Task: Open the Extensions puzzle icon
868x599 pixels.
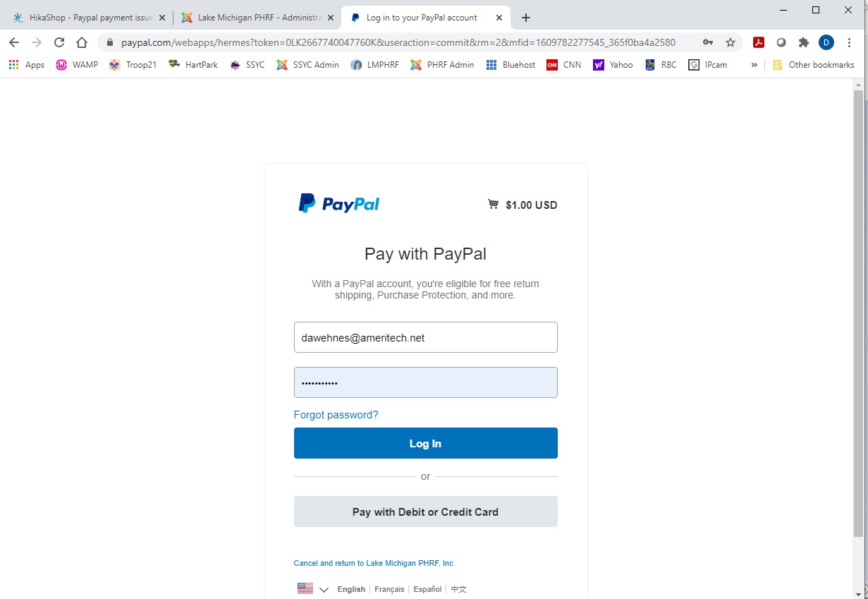Action: pos(804,42)
